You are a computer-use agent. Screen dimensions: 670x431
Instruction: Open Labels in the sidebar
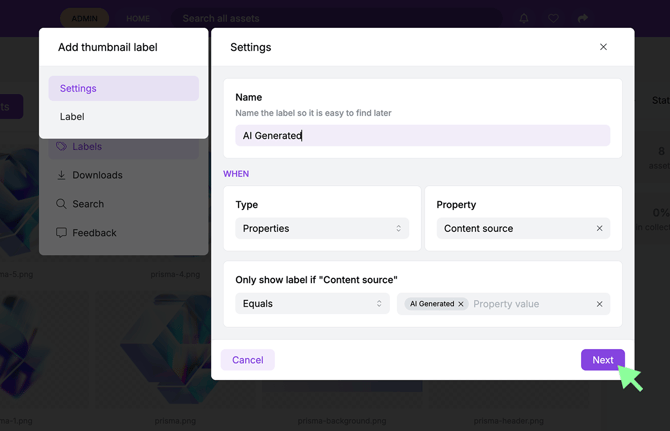[86, 147]
